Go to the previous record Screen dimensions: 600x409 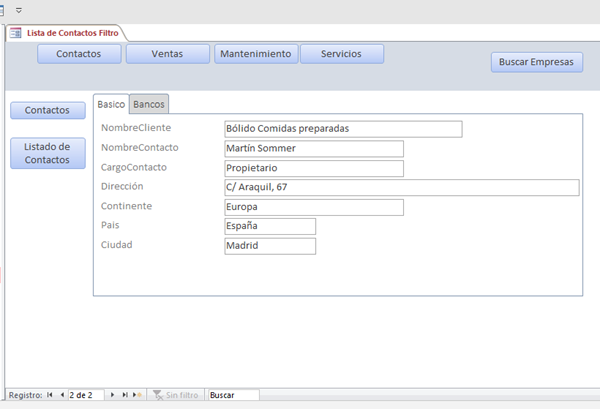[62, 395]
